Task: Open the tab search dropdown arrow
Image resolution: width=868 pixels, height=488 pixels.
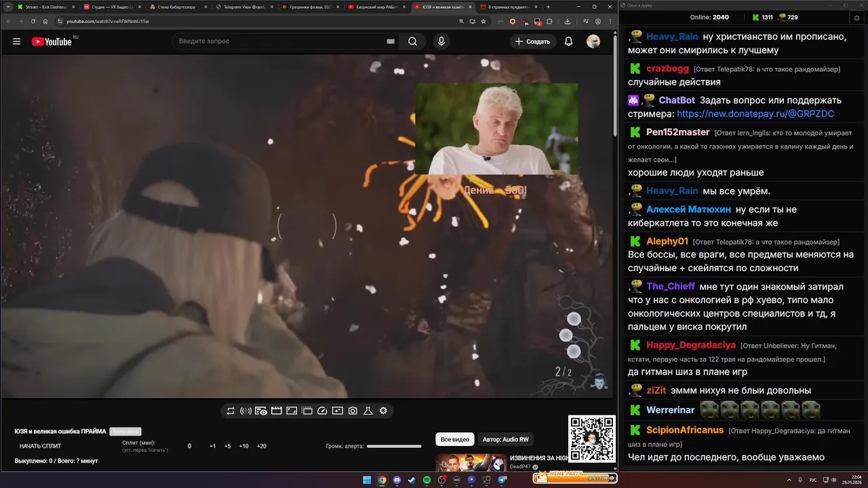Action: (x=7, y=7)
